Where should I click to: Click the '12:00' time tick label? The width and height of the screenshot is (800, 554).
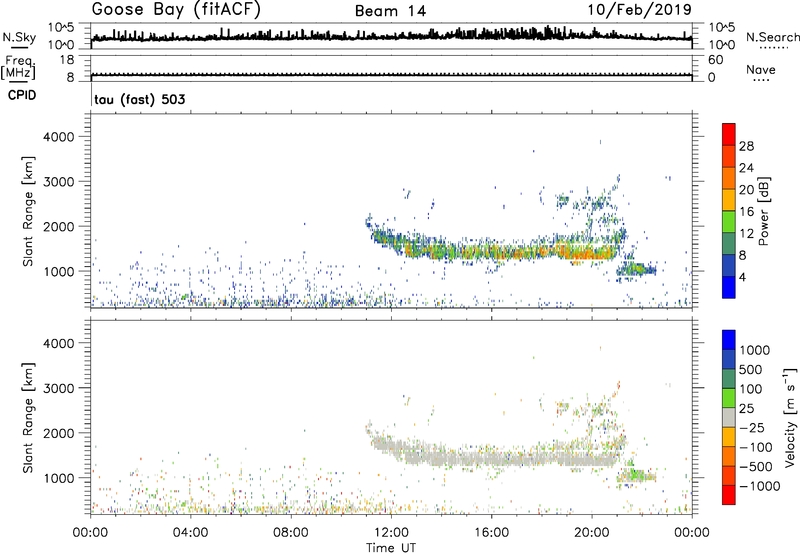pos(391,533)
